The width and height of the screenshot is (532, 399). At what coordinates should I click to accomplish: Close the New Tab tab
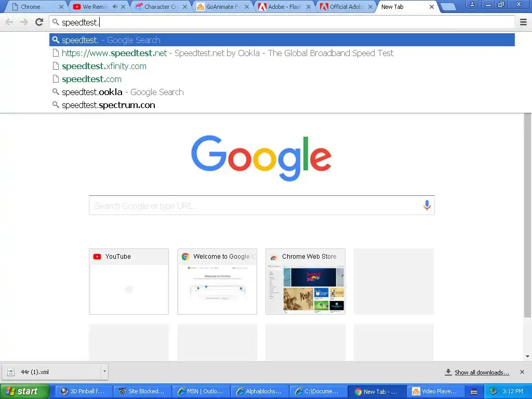[x=432, y=7]
